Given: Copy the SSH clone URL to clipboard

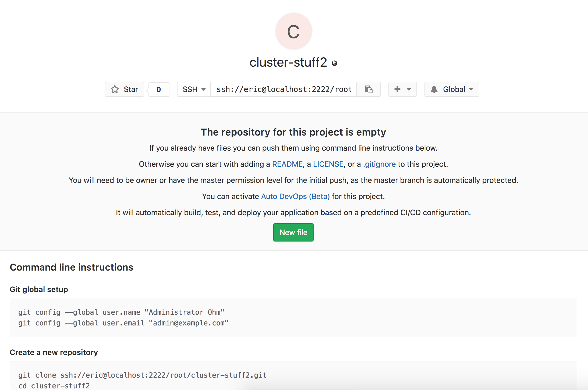Looking at the screenshot, I should click(369, 89).
